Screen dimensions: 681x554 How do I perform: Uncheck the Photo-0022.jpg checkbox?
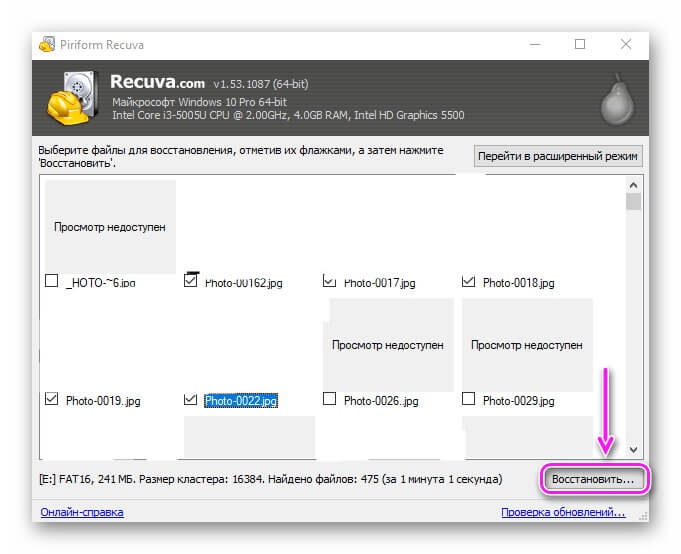point(191,399)
